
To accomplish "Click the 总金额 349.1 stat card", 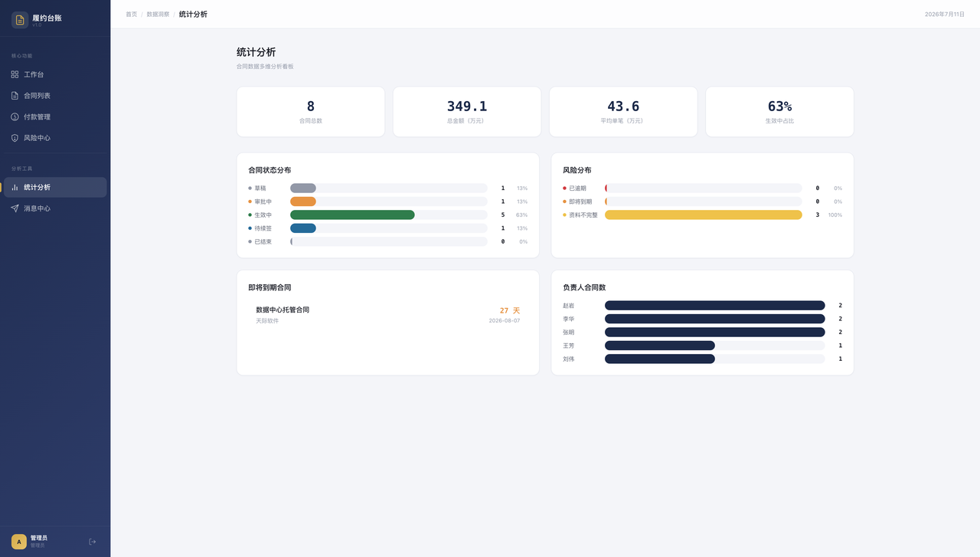I will [467, 112].
